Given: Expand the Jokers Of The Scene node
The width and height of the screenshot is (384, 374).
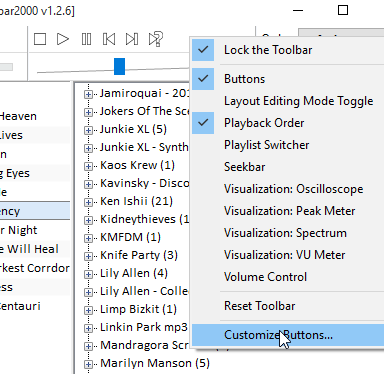Looking at the screenshot, I should pyautogui.click(x=88, y=112).
